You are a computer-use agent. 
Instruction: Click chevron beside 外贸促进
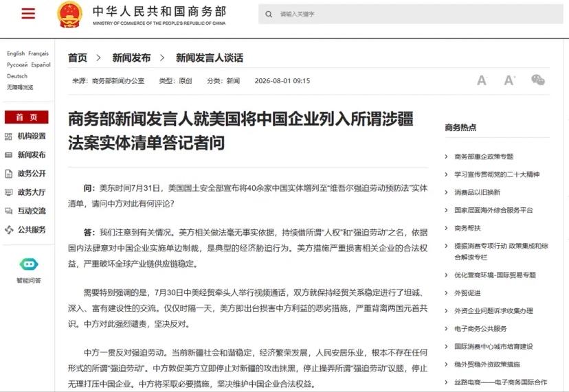pyautogui.click(x=447, y=293)
